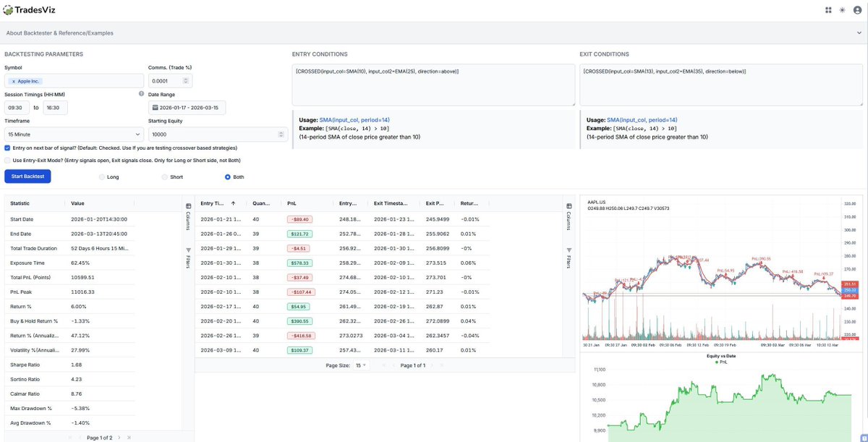Open Filters panel of trades table

point(569,258)
